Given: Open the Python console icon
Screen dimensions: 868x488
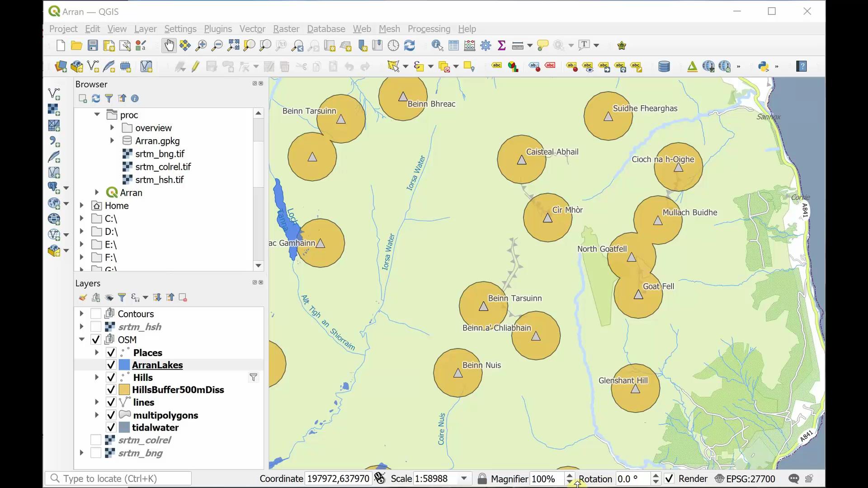Looking at the screenshot, I should [763, 67].
